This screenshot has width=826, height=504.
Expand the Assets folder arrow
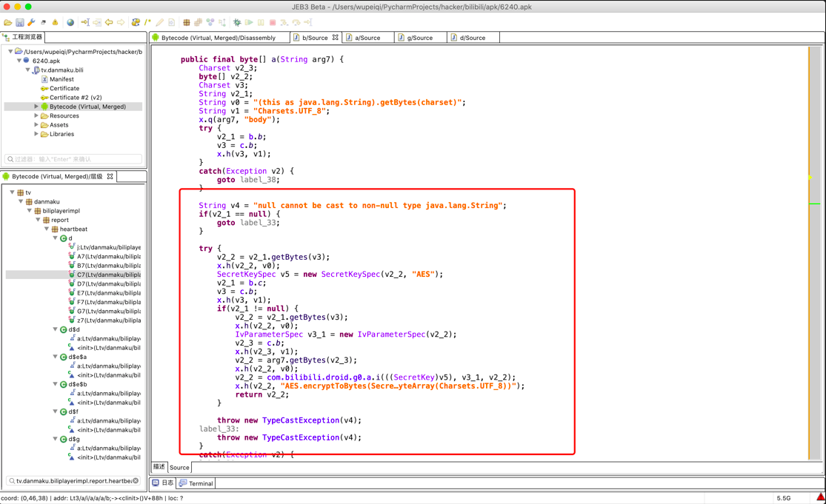point(36,124)
